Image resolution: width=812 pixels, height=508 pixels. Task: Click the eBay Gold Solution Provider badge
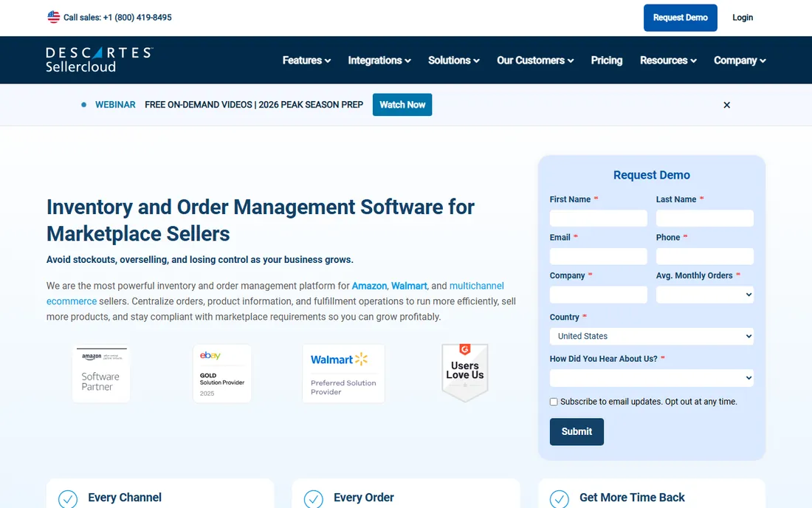222,374
